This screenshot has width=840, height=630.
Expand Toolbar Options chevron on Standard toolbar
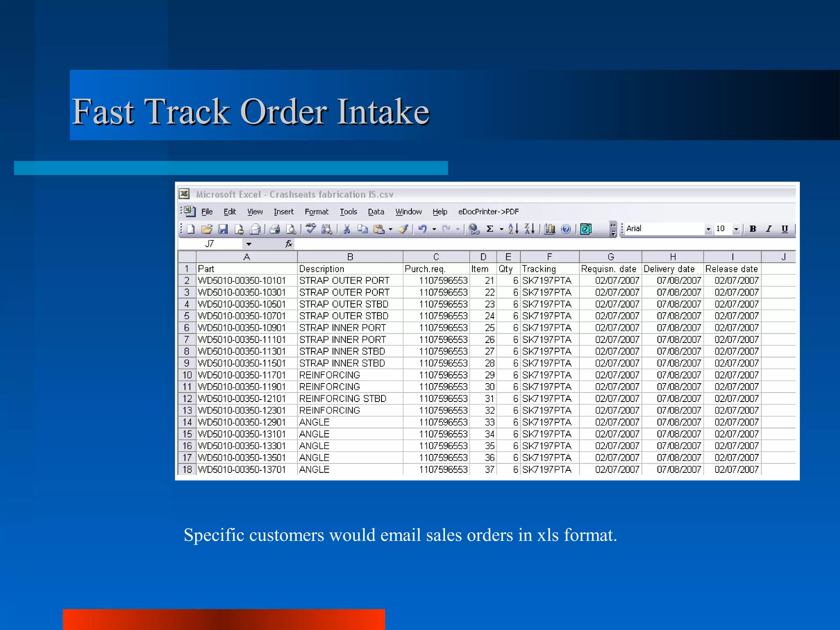pos(613,229)
